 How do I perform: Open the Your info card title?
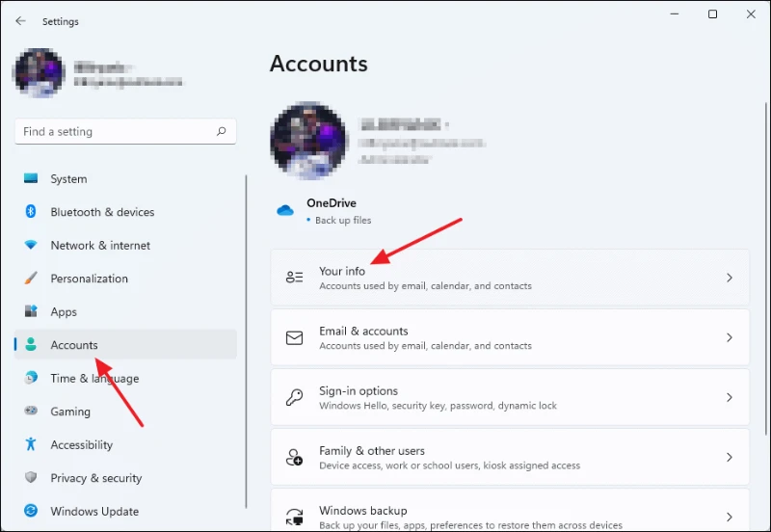[x=342, y=271]
